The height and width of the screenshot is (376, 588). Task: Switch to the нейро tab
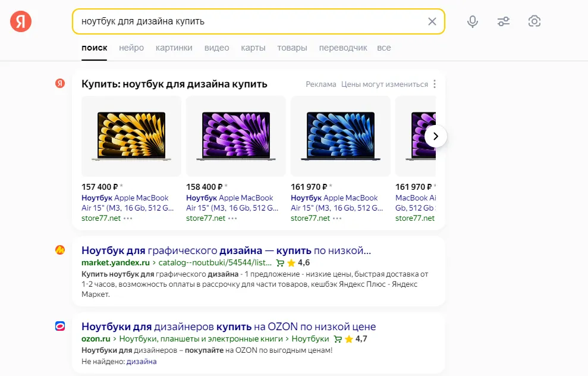[131, 48]
